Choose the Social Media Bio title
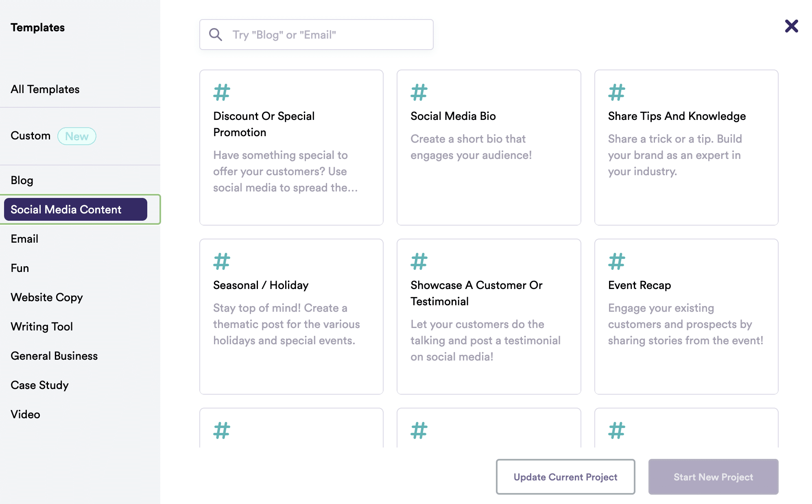 pos(453,116)
